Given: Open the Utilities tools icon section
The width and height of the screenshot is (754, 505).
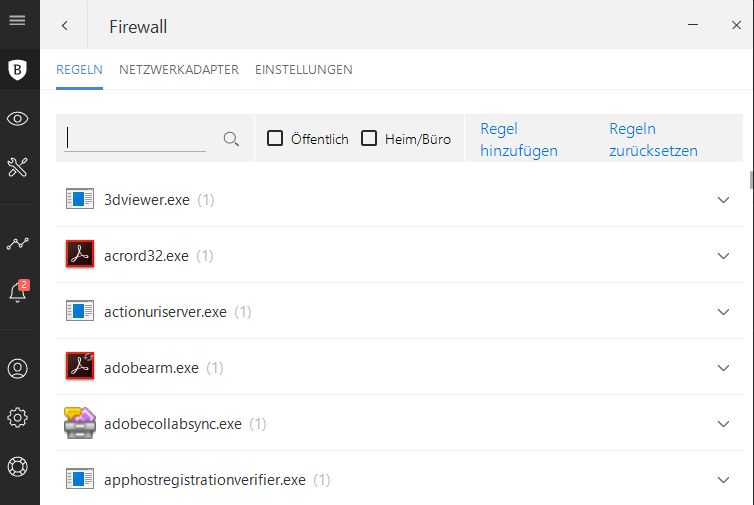Looking at the screenshot, I should click(17, 167).
